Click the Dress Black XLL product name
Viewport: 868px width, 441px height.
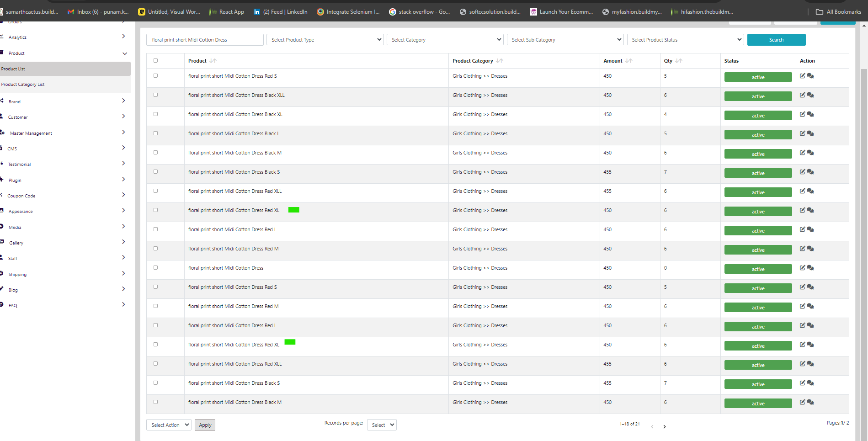(236, 95)
